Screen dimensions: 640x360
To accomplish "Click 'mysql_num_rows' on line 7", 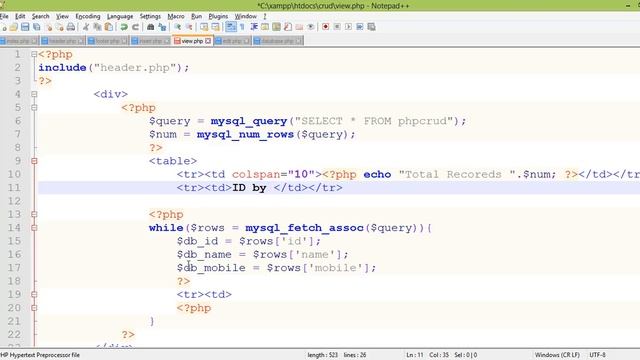I will click(245, 134).
